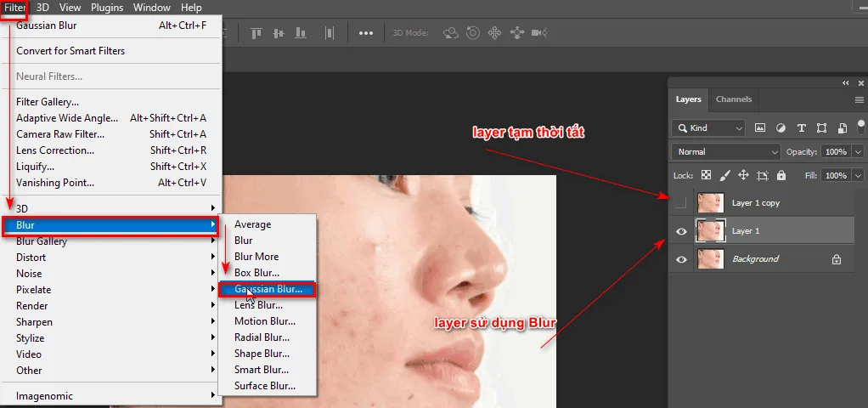868x408 pixels.
Task: Switch to the Channels tab
Action: point(734,99)
